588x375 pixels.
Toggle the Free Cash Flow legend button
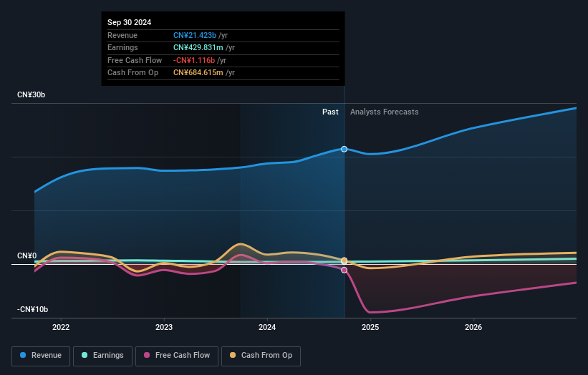tap(177, 356)
